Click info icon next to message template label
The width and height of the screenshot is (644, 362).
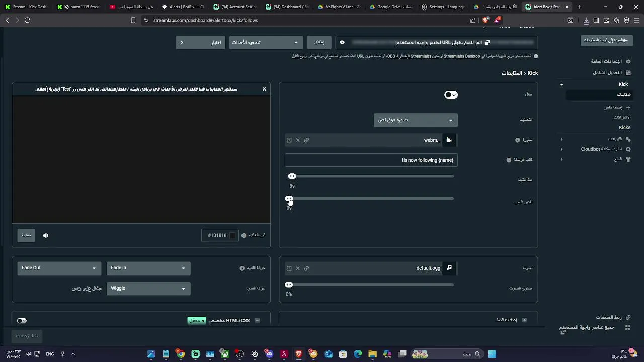click(x=509, y=160)
